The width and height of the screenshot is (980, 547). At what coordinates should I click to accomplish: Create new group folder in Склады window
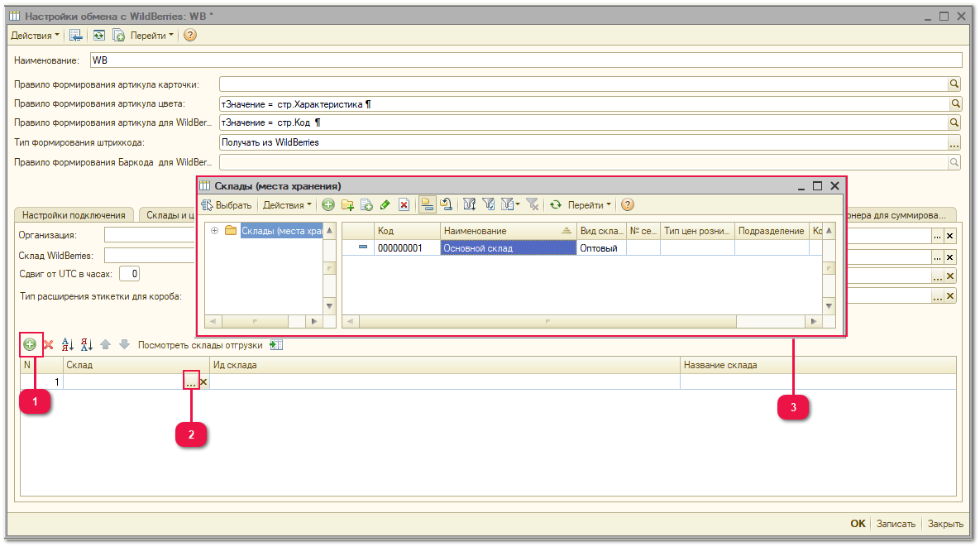click(347, 204)
